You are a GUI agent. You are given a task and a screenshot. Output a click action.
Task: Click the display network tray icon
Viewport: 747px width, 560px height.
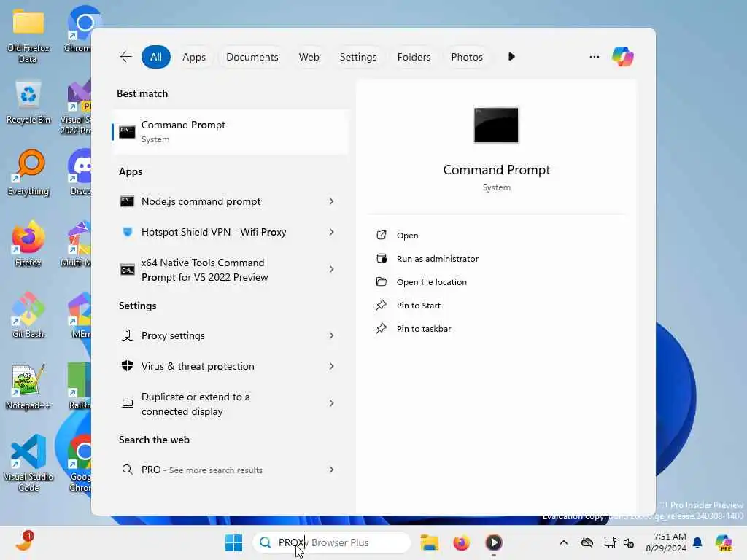[610, 542]
